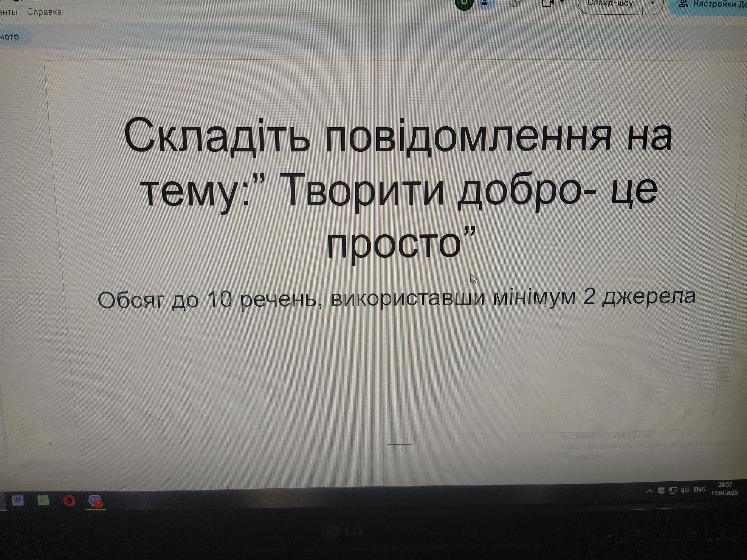The width and height of the screenshot is (747, 560).
Task: Open Windows Security tray icon
Action: (661, 490)
